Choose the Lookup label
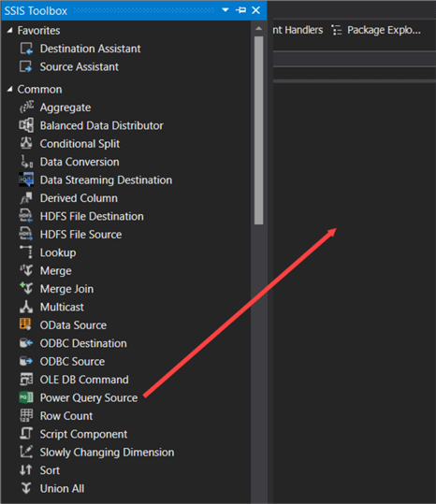 pyautogui.click(x=58, y=252)
